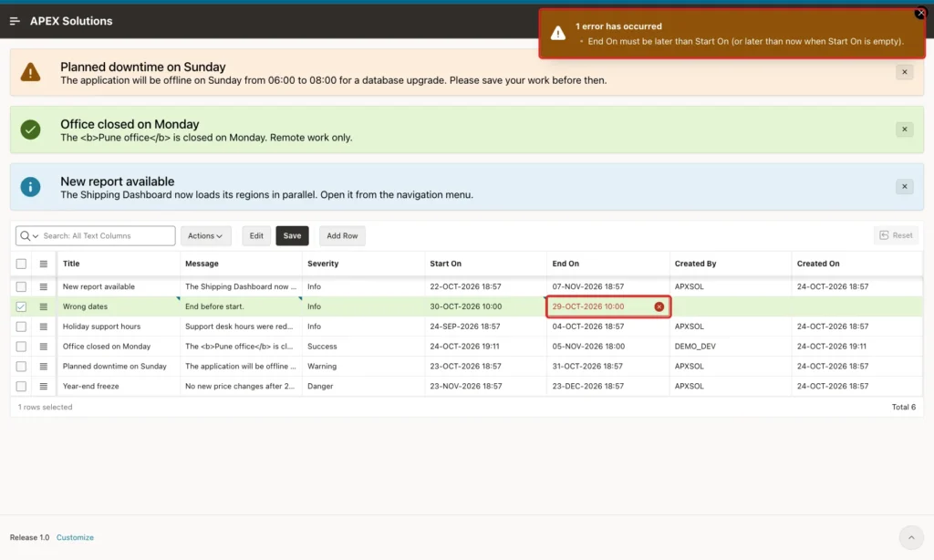Click the Danger severity cell
The height and width of the screenshot is (560, 934).
(363, 386)
